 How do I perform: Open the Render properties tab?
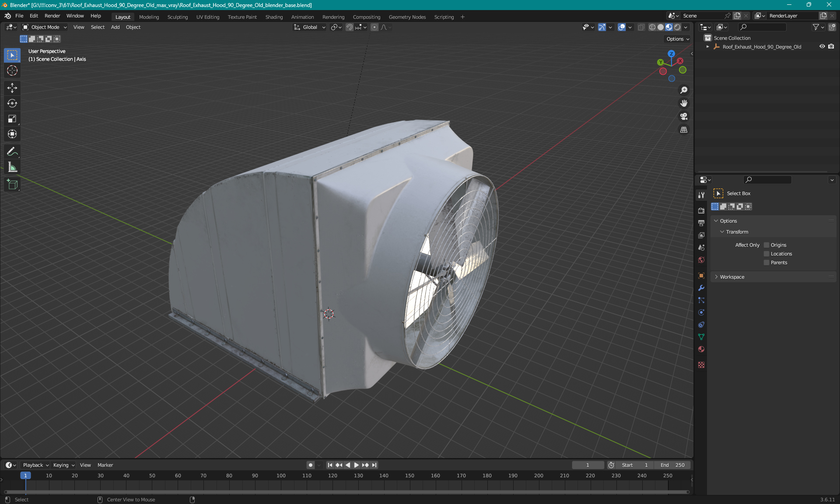tap(701, 210)
